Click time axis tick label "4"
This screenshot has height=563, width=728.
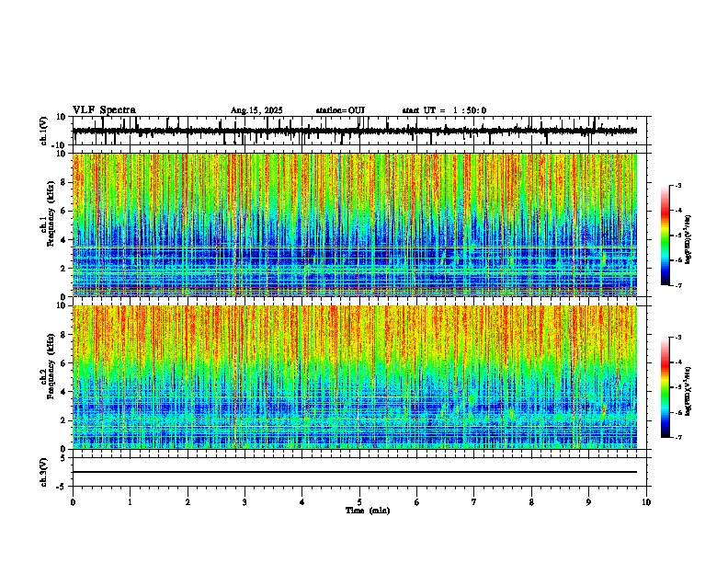point(302,502)
